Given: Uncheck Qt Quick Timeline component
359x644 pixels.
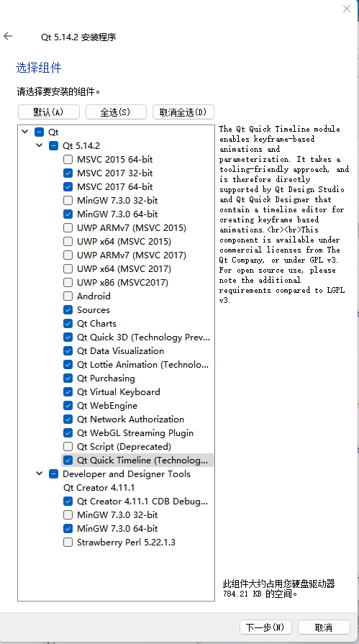Looking at the screenshot, I should point(68,460).
